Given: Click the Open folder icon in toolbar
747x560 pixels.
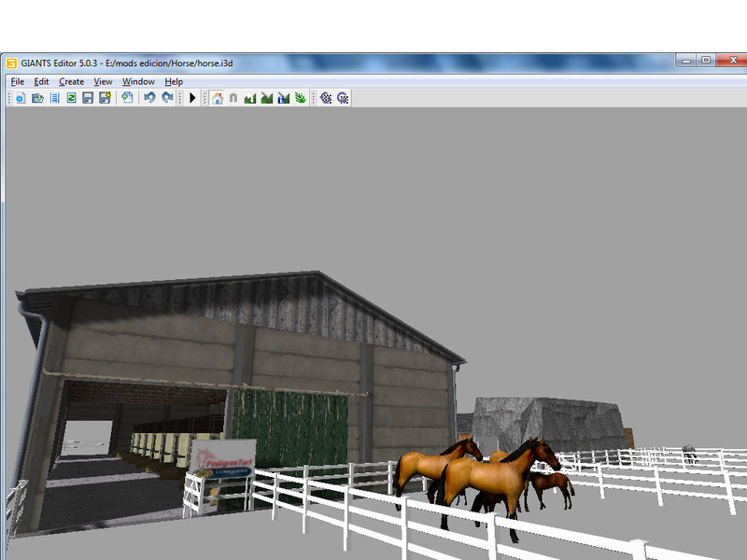Looking at the screenshot, I should coord(37,98).
